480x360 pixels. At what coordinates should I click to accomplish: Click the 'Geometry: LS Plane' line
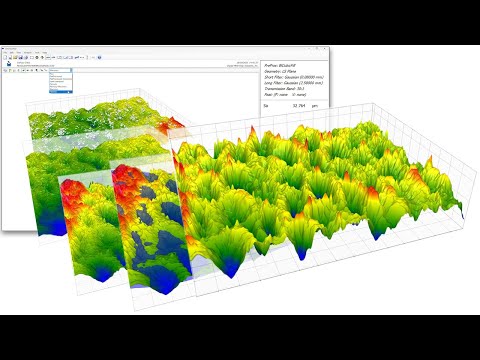point(280,71)
